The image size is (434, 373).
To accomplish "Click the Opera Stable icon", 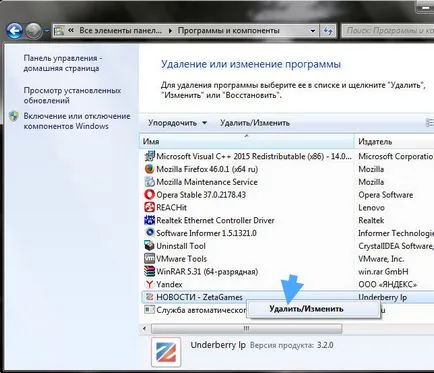I will coord(149,195).
